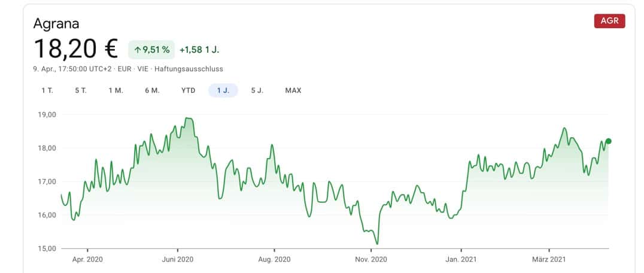Select the 5 J. range tab
The image size is (644, 273).
(257, 90)
